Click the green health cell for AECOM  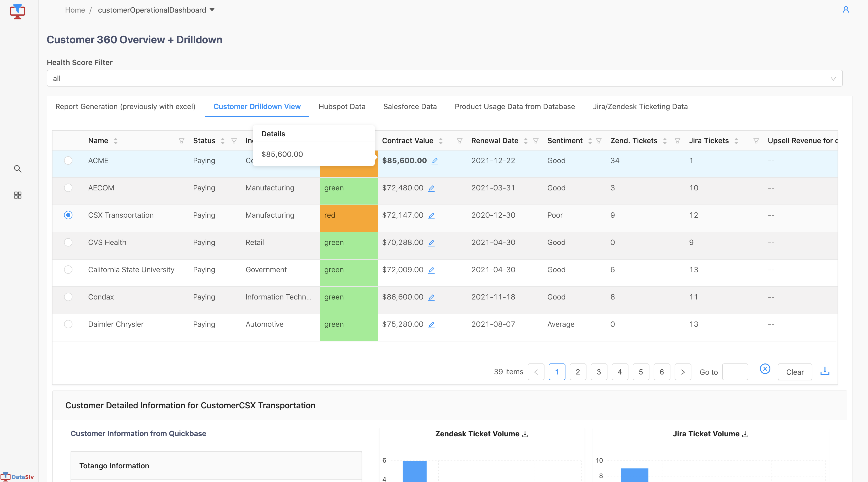349,191
